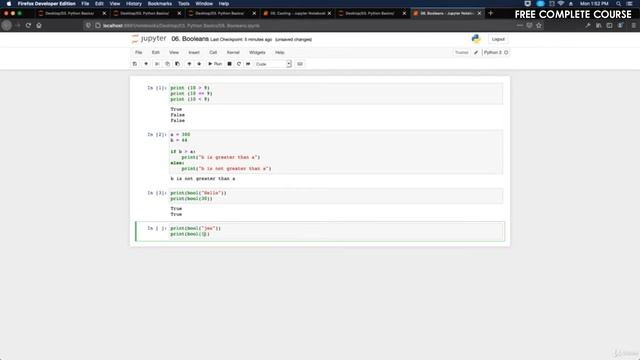Open Spotlight search in the menu bar
The image size is (640, 360).
[x=619, y=4]
